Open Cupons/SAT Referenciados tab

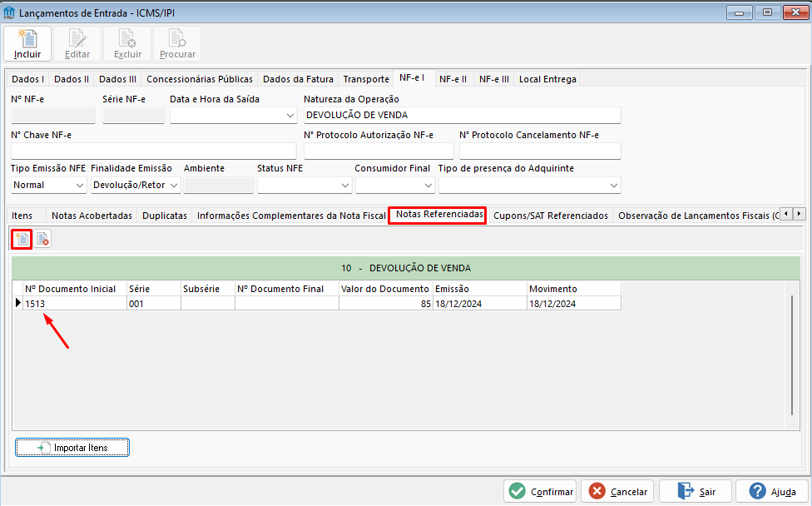[551, 216]
